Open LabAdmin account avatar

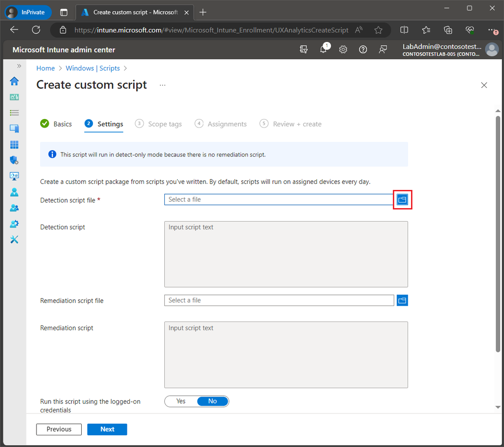[x=492, y=49]
